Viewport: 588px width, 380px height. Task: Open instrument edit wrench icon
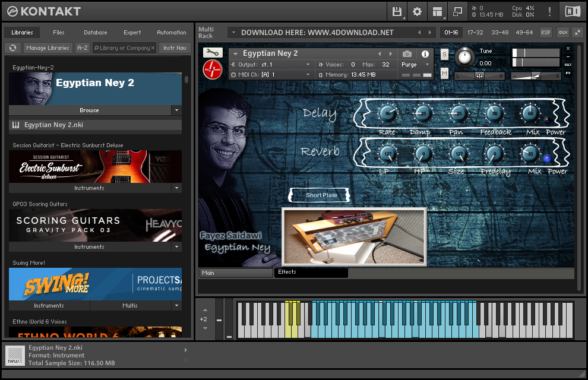pyautogui.click(x=213, y=53)
